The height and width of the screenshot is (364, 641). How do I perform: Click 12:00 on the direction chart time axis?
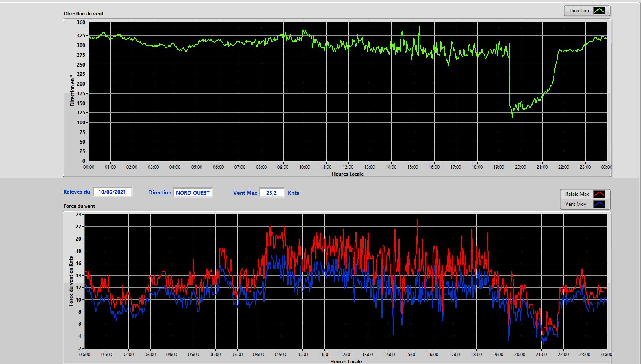click(x=348, y=167)
